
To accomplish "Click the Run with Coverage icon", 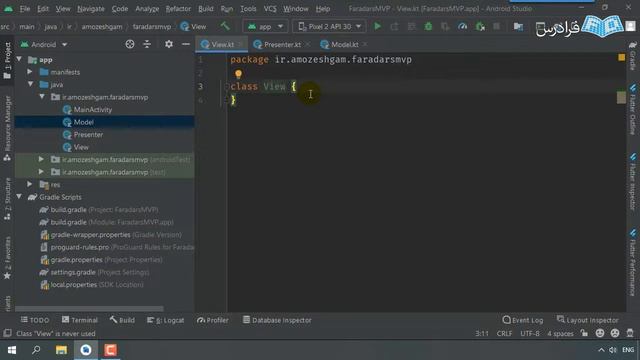I will click(x=445, y=27).
